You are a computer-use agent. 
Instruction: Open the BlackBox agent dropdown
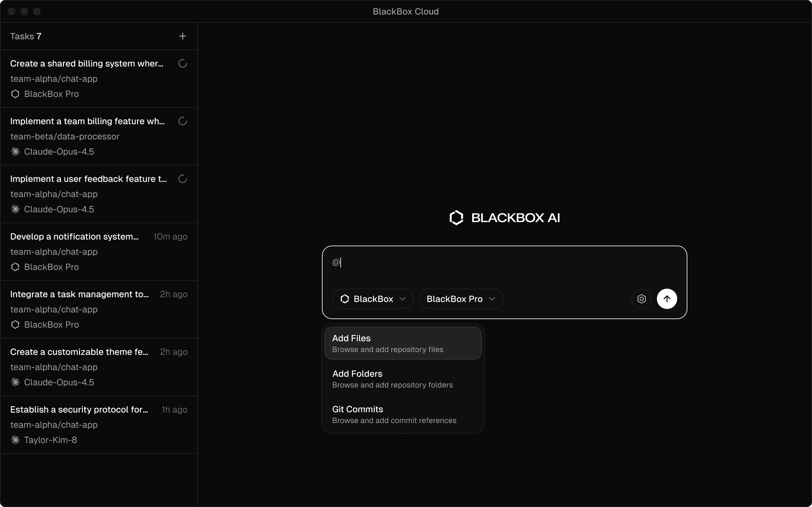[x=372, y=299]
